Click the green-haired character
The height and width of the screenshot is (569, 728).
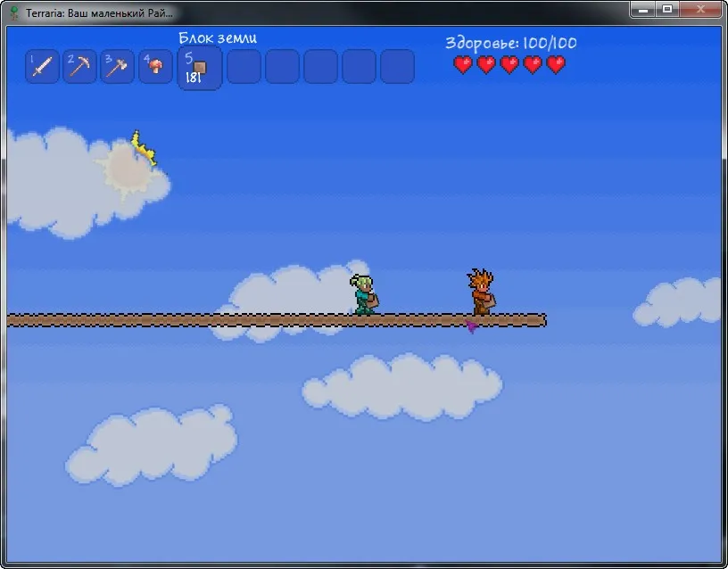coord(364,294)
